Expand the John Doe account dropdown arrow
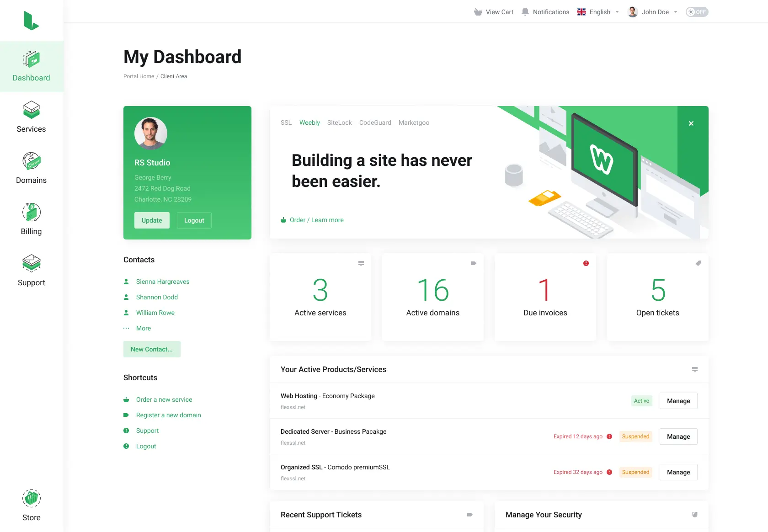Image resolution: width=768 pixels, height=532 pixels. tap(676, 12)
